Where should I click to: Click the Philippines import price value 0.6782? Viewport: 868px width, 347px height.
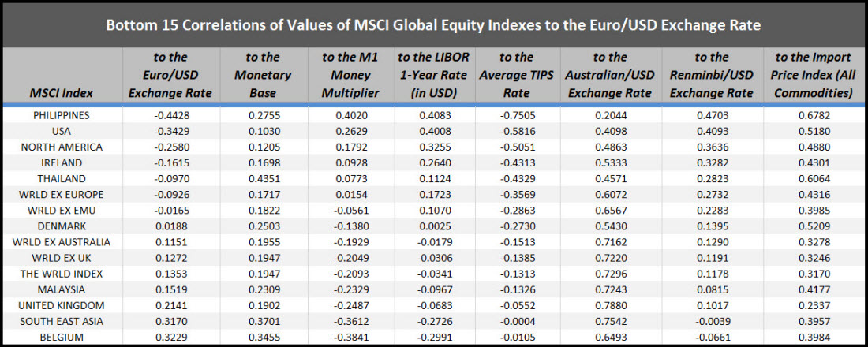(x=813, y=115)
